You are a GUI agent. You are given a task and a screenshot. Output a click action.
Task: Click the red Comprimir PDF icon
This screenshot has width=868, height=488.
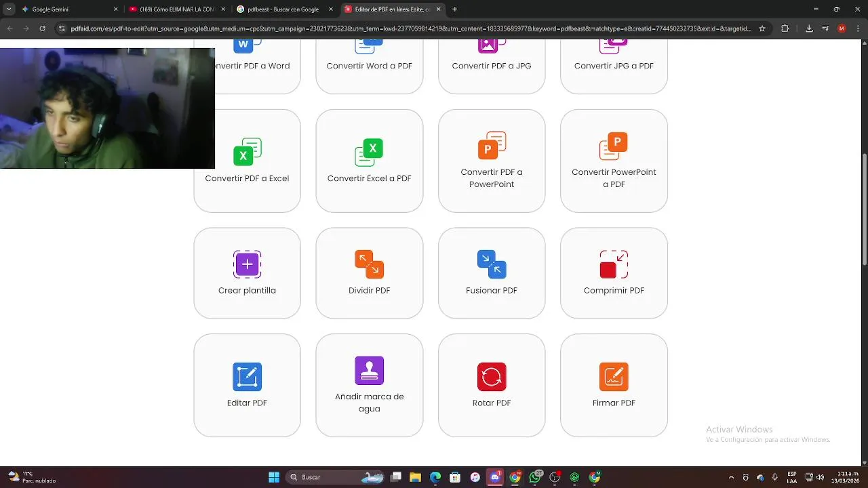pos(614,264)
